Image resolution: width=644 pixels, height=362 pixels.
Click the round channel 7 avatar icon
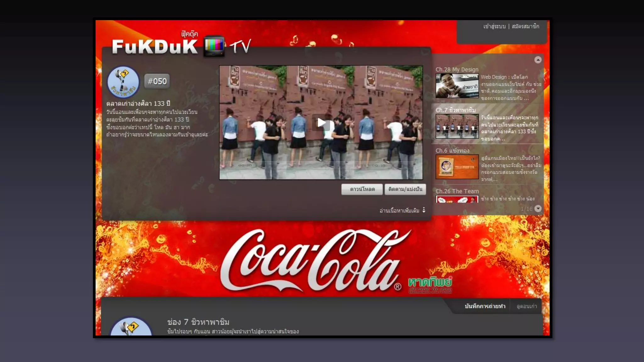[123, 82]
